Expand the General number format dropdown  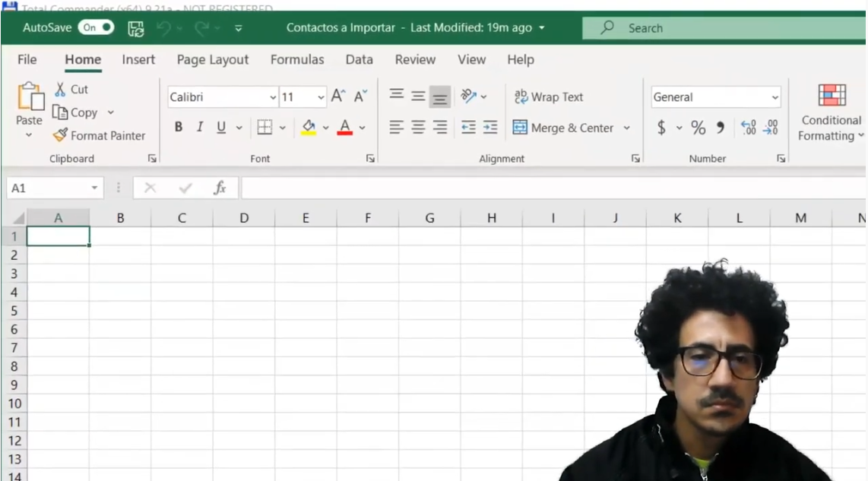tap(775, 97)
